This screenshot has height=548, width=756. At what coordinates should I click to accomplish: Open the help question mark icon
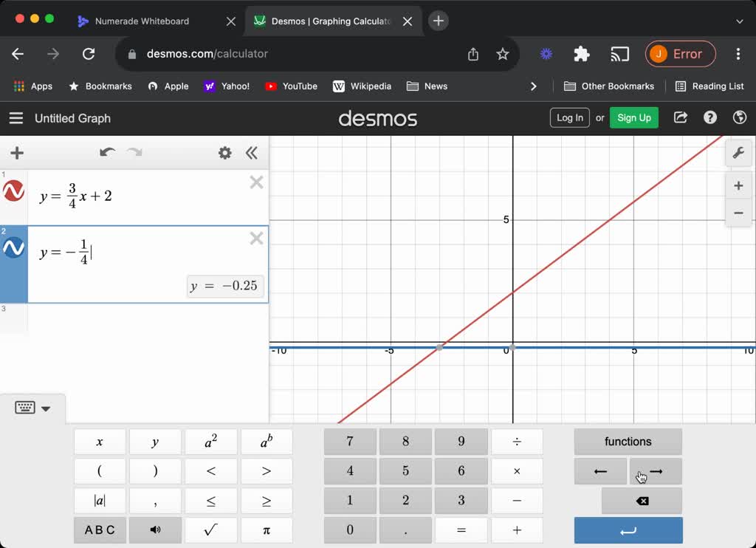pyautogui.click(x=709, y=117)
